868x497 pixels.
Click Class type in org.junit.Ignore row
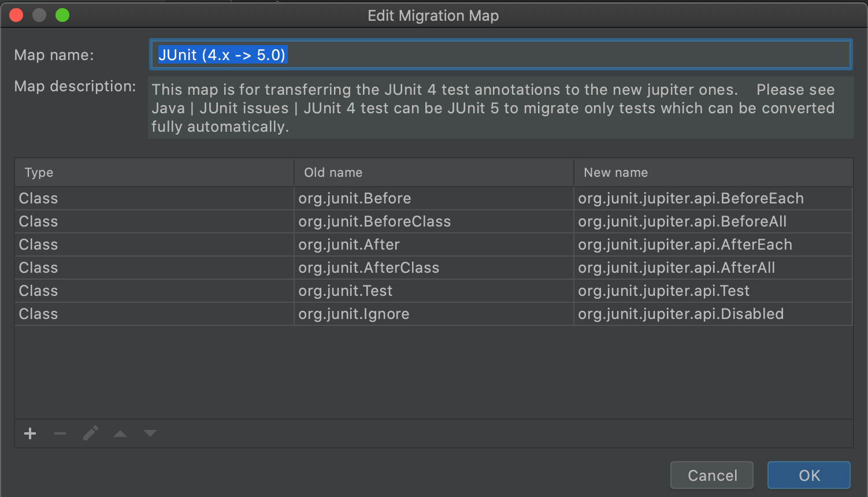point(154,314)
